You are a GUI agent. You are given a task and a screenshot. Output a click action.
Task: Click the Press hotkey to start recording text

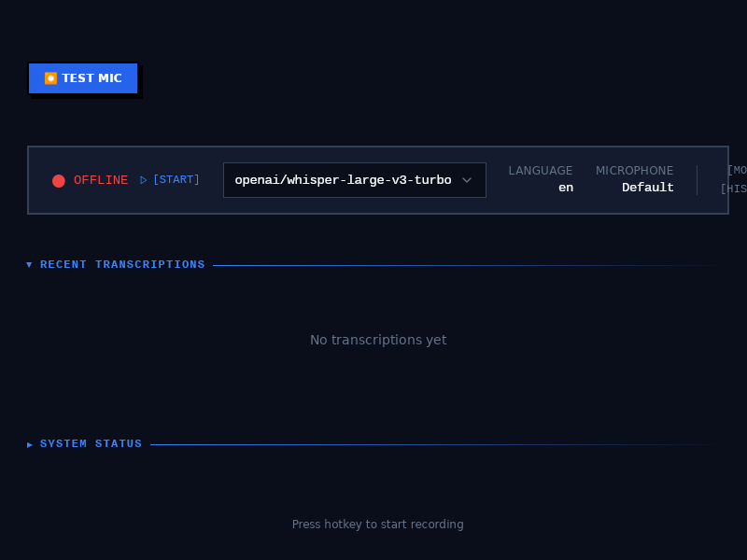378,525
